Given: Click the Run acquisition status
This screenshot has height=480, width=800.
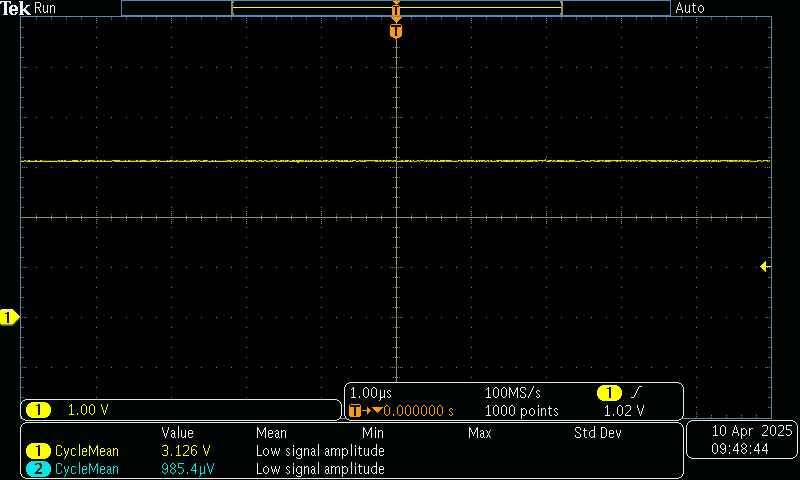Looking at the screenshot, I should click(45, 8).
